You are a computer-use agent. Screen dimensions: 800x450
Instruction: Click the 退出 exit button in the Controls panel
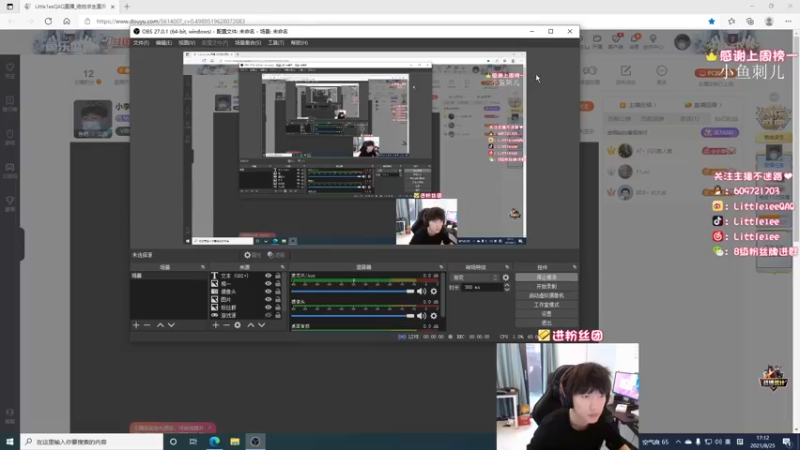(x=546, y=322)
